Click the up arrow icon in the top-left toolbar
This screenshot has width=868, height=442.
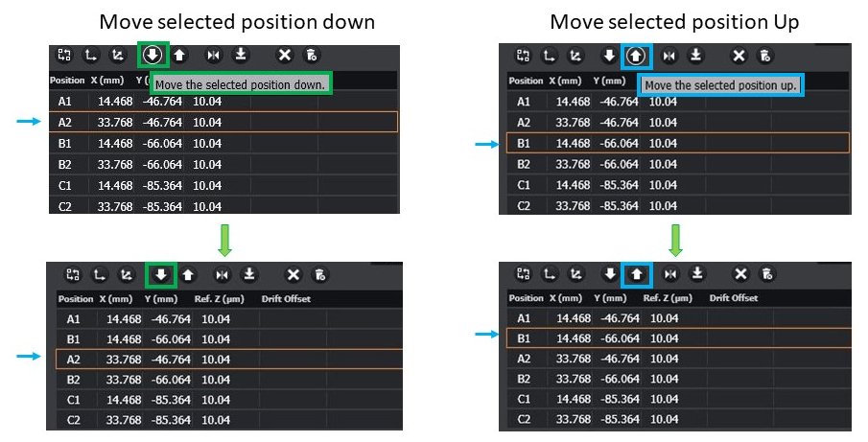[x=179, y=55]
